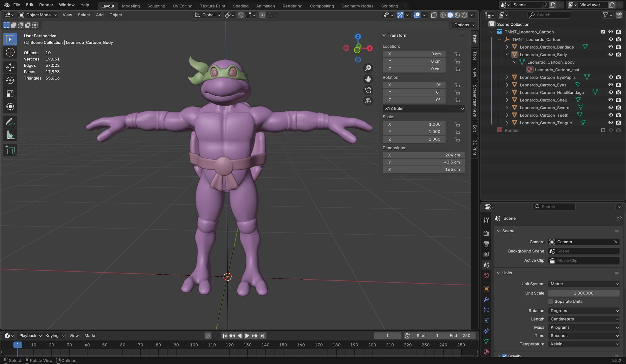
Task: Open the Length Centimeters dropdown
Action: (584, 319)
